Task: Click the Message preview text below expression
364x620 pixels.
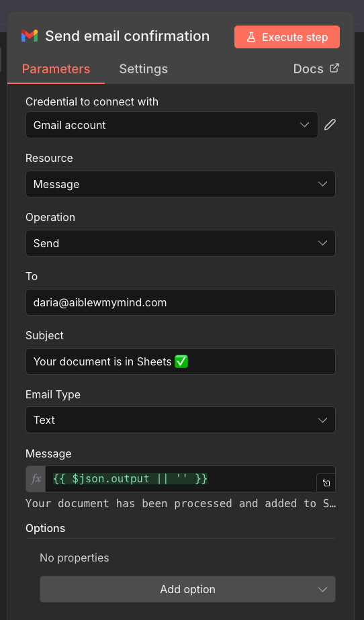Action: [x=181, y=503]
